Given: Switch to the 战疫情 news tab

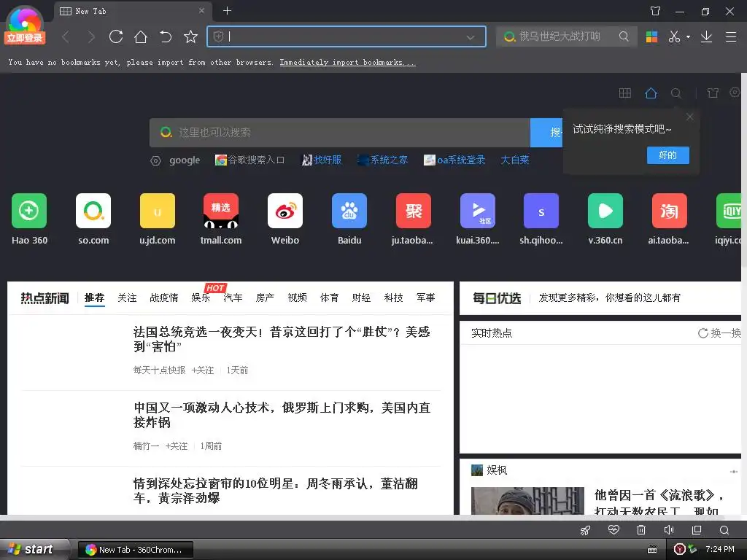Looking at the screenshot, I should (164, 297).
